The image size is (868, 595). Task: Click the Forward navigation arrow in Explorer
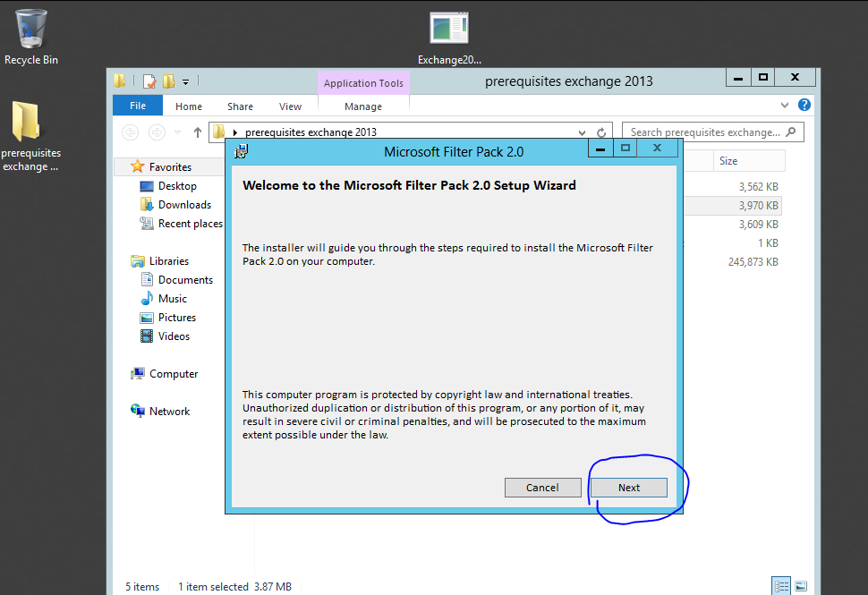157,132
